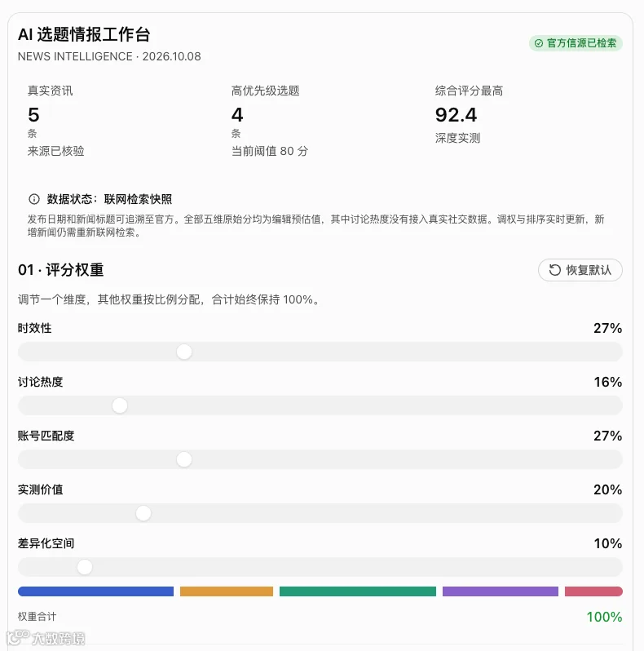Click the checkmark icon in 官方信源已检索 badge
This screenshot has height=651, width=644.
point(539,43)
